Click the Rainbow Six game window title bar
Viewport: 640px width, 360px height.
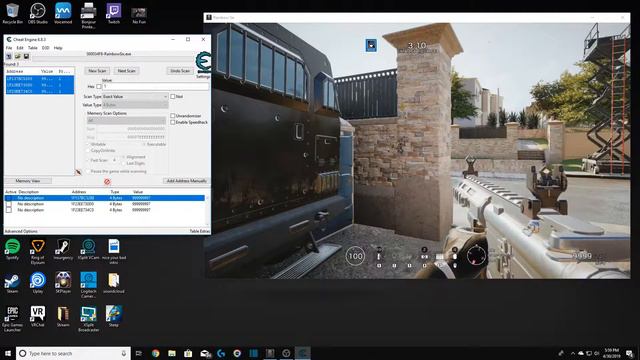(417, 18)
